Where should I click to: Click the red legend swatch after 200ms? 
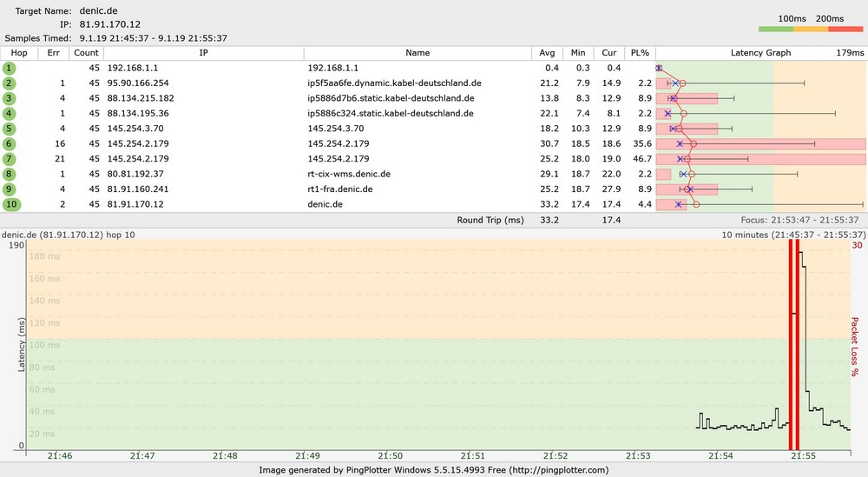point(845,29)
